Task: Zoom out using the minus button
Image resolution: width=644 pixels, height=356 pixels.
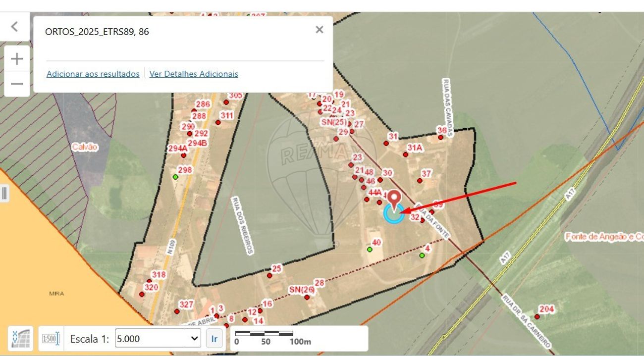Action: 17,84
